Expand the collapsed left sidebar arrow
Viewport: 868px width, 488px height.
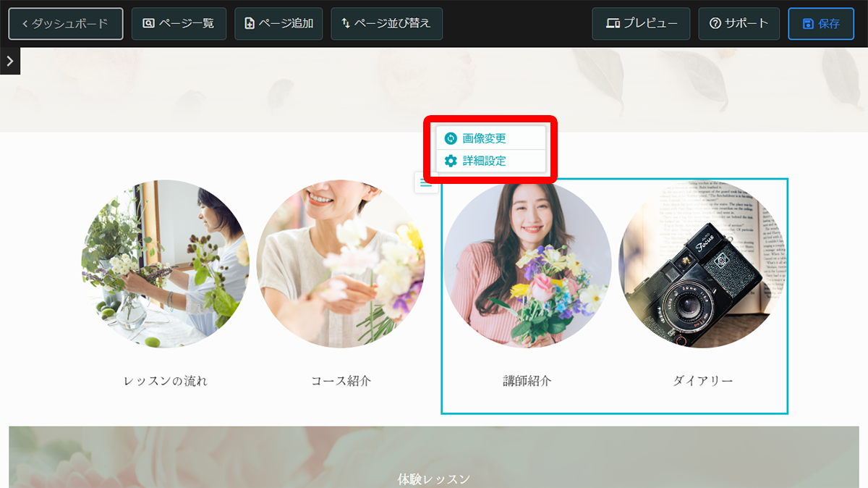(9, 61)
